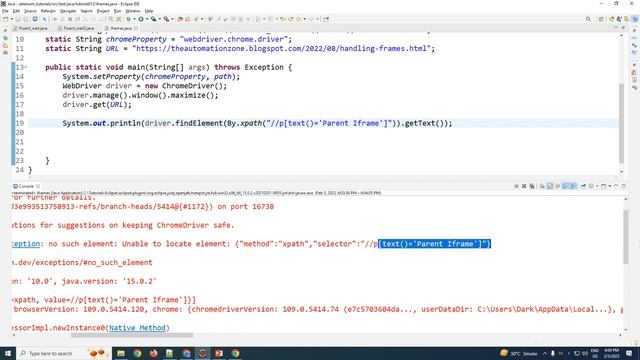640x360 pixels.
Task: Toggle Show Console on standard error change
Action: (573, 186)
